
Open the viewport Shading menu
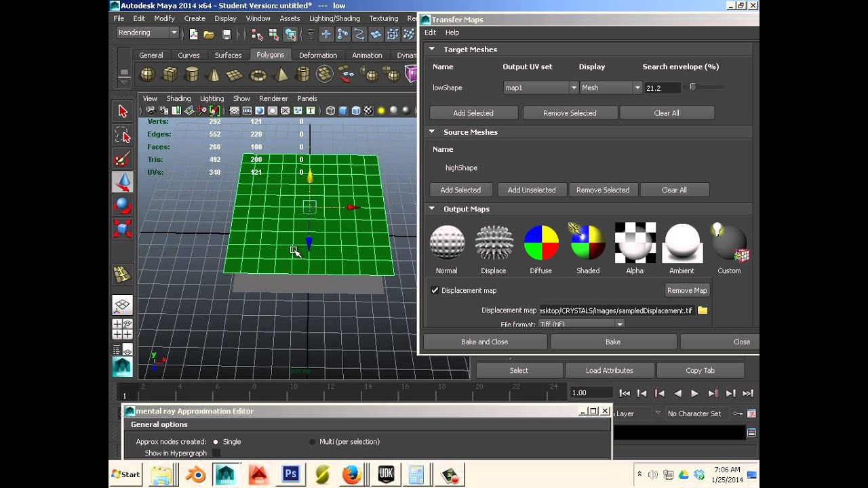tap(178, 98)
